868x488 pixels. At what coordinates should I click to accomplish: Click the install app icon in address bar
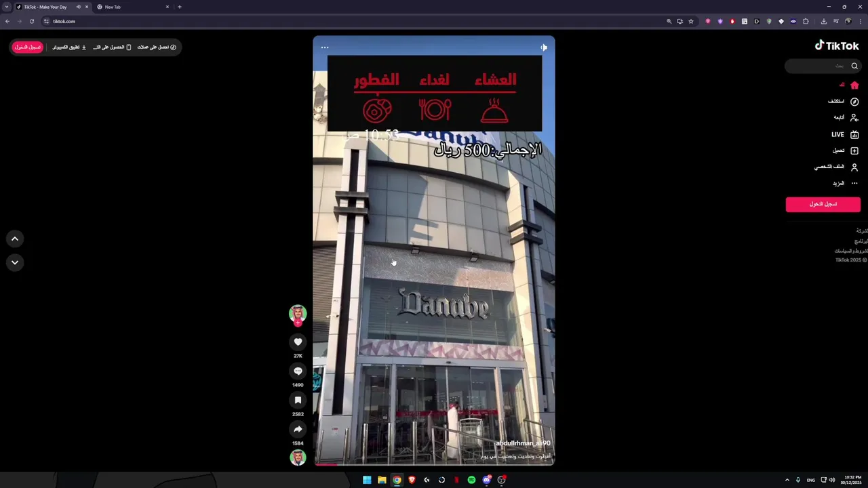680,21
